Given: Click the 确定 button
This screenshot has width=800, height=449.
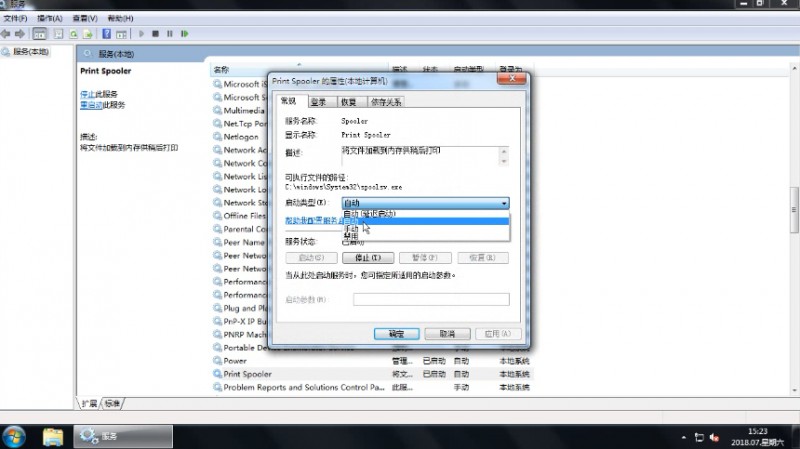Looking at the screenshot, I should [396, 334].
